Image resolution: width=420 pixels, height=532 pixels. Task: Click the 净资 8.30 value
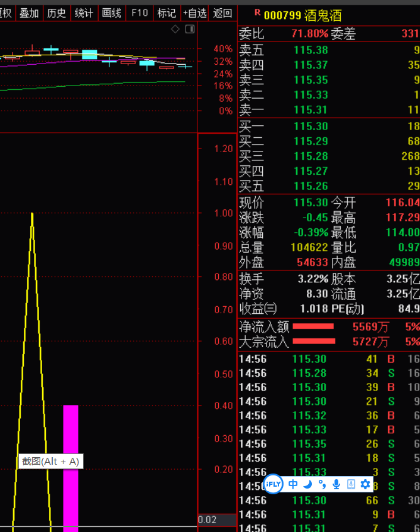[318, 294]
